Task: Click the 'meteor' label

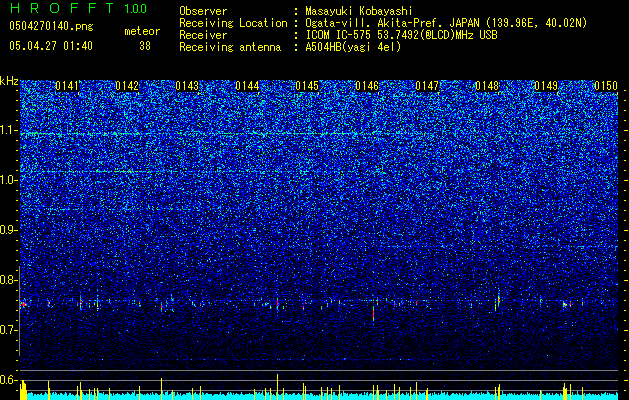Action: [142, 31]
